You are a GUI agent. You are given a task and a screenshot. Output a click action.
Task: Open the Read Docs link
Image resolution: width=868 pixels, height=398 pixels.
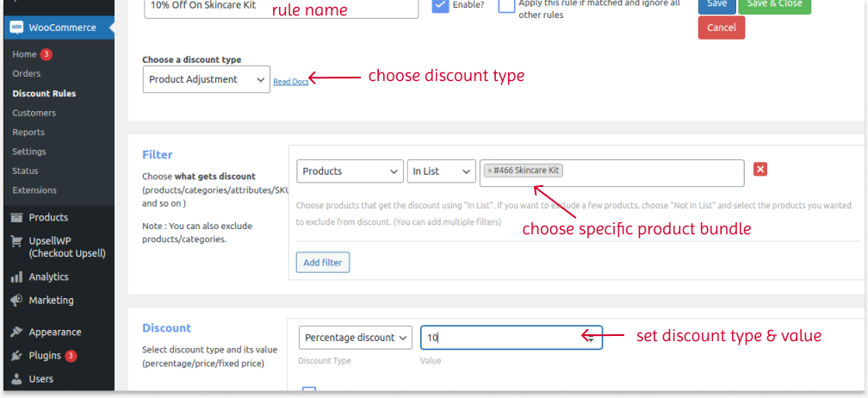pyautogui.click(x=291, y=82)
